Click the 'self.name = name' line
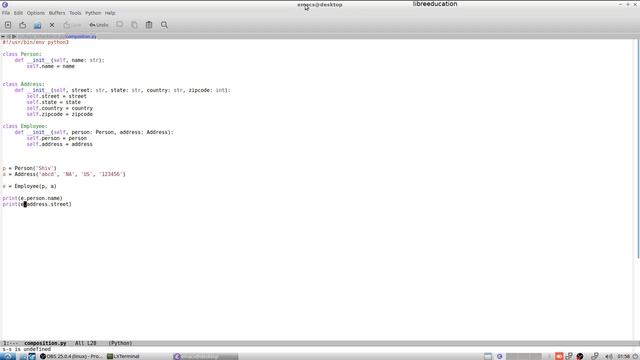The image size is (640, 360). (x=51, y=66)
